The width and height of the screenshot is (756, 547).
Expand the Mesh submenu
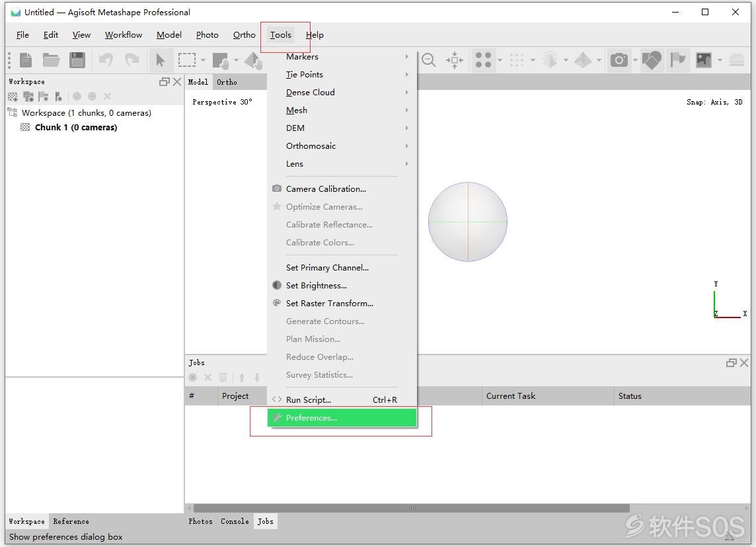[x=342, y=110]
